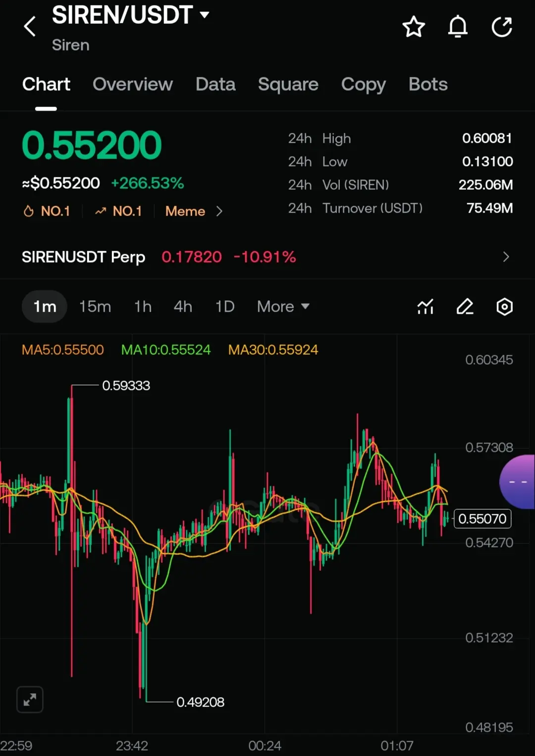Open the SIREN/USDT pair selector dropdown
Viewport: 535px width, 756px height.
131,15
